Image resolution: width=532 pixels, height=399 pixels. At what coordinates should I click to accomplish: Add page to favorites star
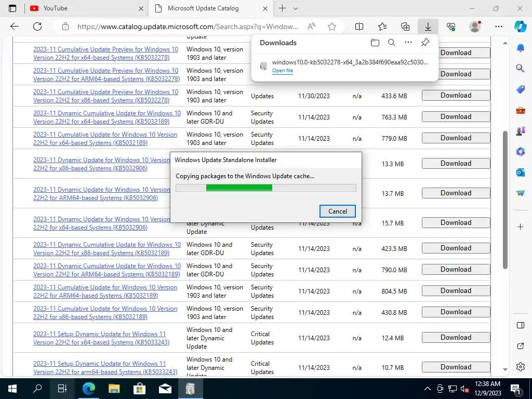[x=332, y=26]
